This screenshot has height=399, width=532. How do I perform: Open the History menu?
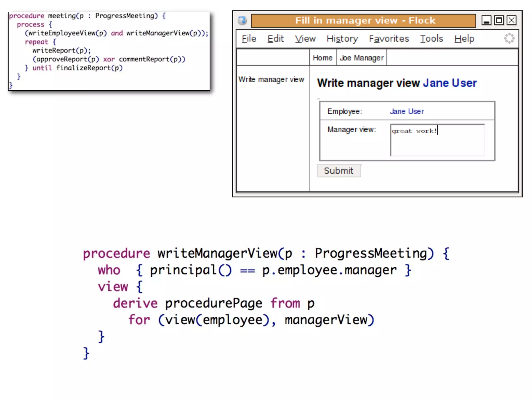(x=342, y=39)
